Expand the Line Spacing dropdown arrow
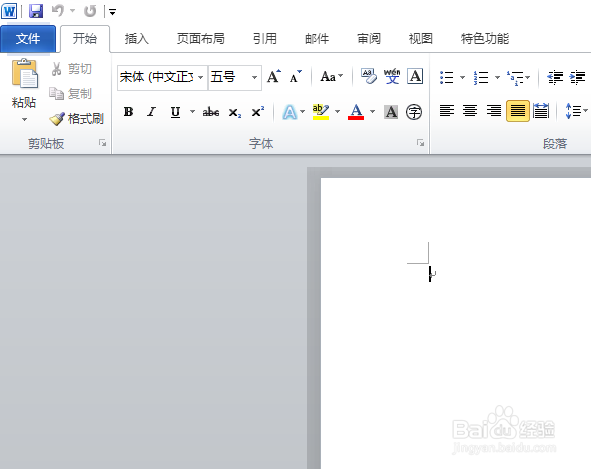591x469 pixels. click(x=585, y=110)
